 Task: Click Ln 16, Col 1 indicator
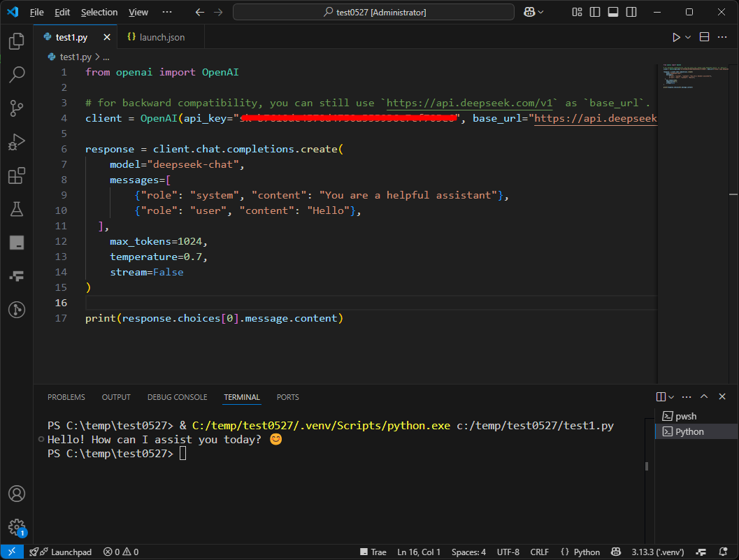(419, 552)
